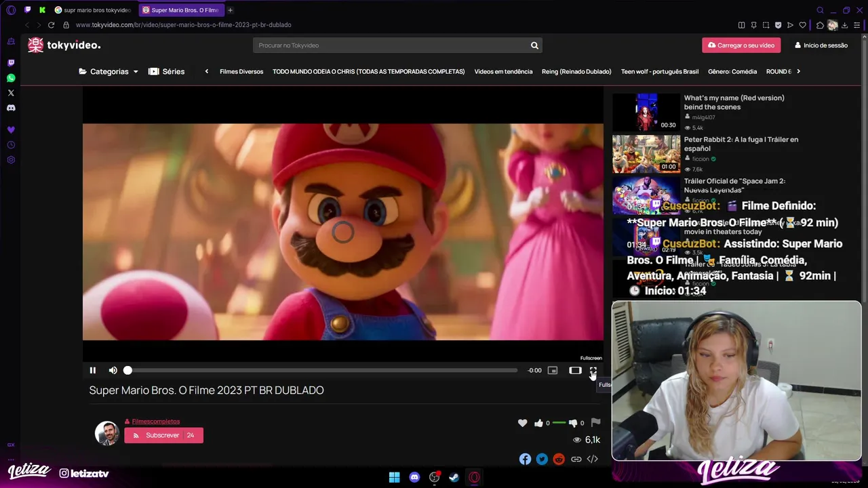868x488 pixels.
Task: Expand the Categorias dropdown
Action: [108, 71]
